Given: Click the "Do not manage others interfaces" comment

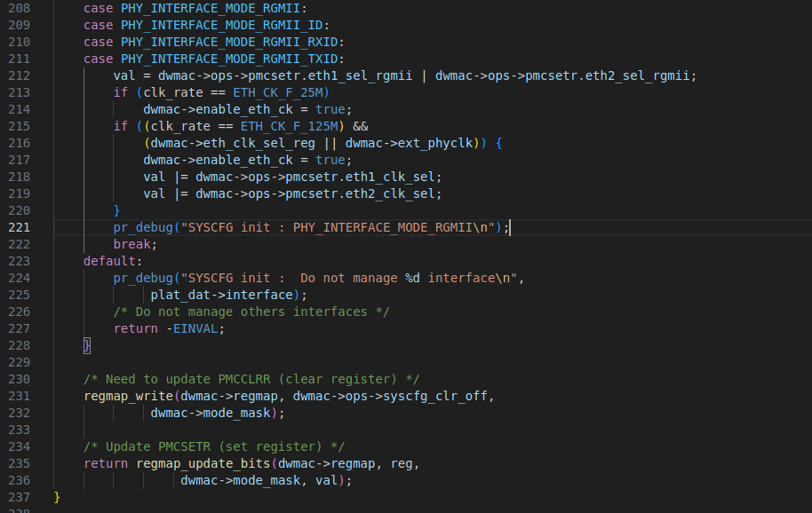Looking at the screenshot, I should pyautogui.click(x=251, y=312).
